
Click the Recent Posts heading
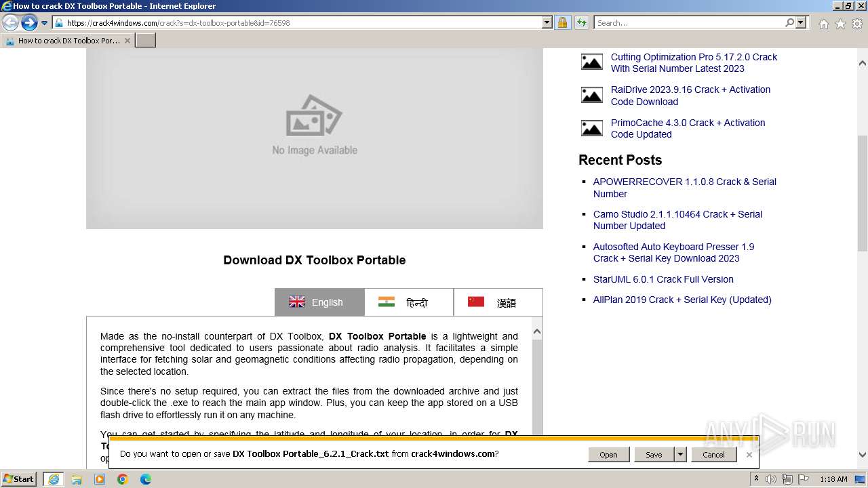[x=620, y=160]
